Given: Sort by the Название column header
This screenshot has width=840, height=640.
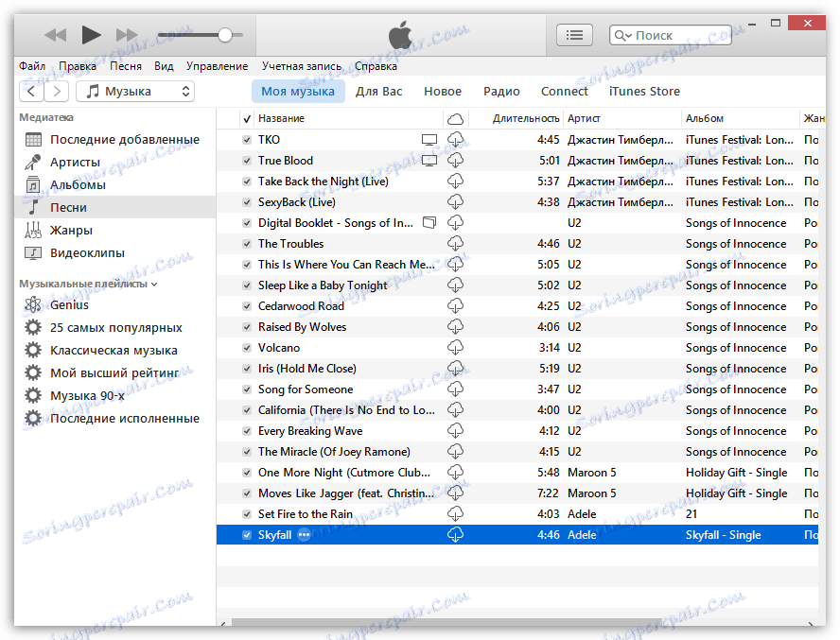Looking at the screenshot, I should pyautogui.click(x=348, y=118).
